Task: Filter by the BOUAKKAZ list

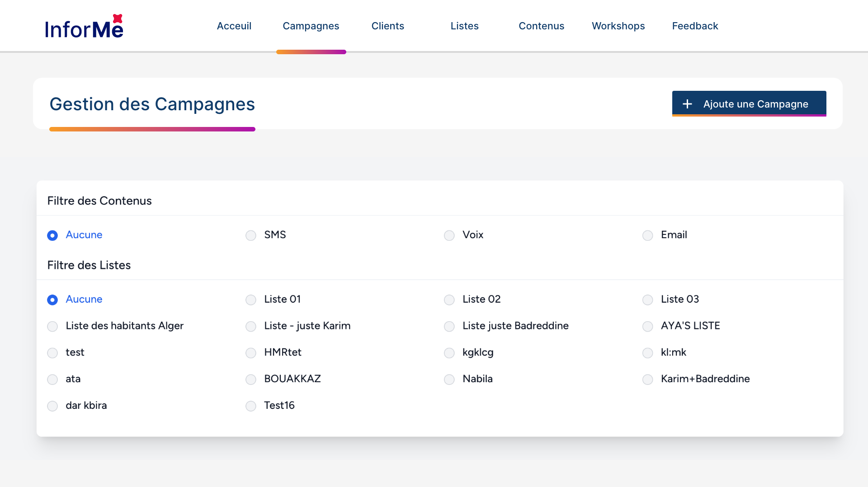Action: [x=251, y=379]
